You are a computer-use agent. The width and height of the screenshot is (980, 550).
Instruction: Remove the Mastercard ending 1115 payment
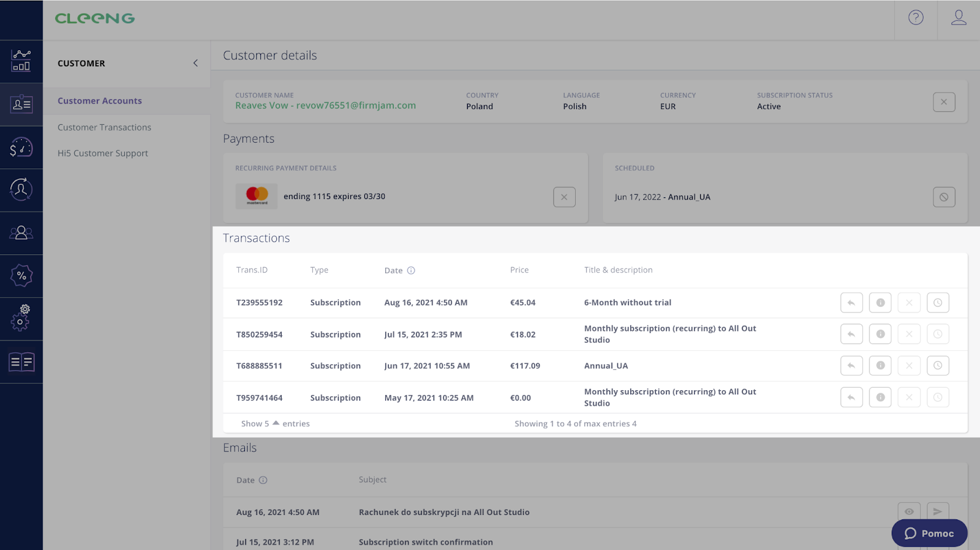(x=564, y=197)
